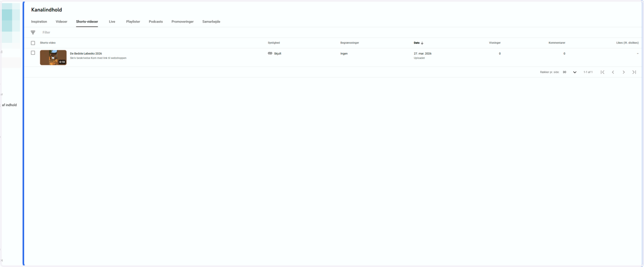Click the 1-1 af 1 pagination text
644x267 pixels.
[588, 72]
